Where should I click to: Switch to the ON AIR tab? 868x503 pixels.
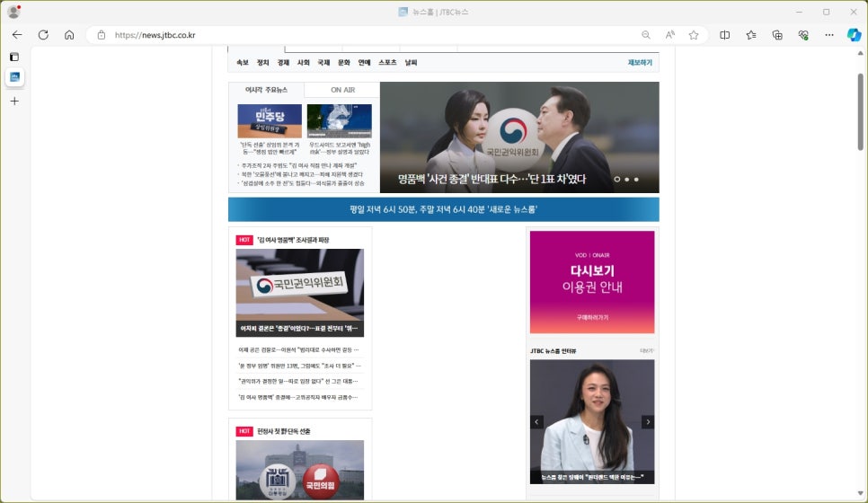coord(342,90)
